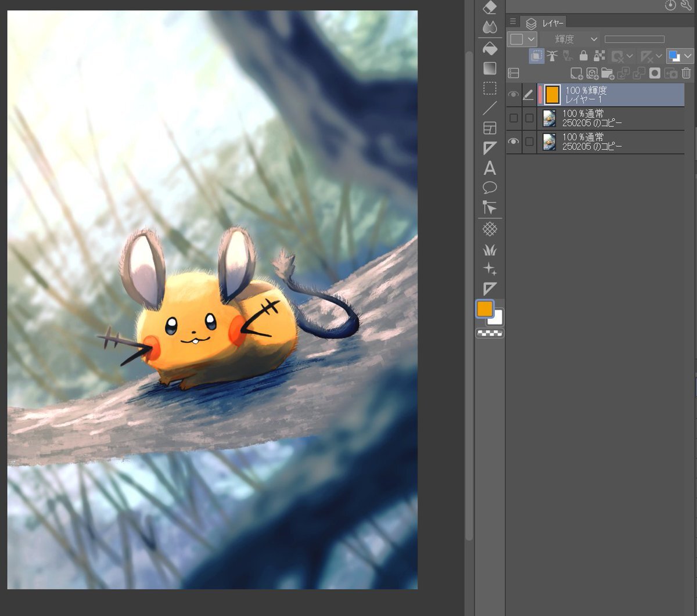The height and width of the screenshot is (616, 697).
Task: Select the Fill bucket tool
Action: point(490,48)
